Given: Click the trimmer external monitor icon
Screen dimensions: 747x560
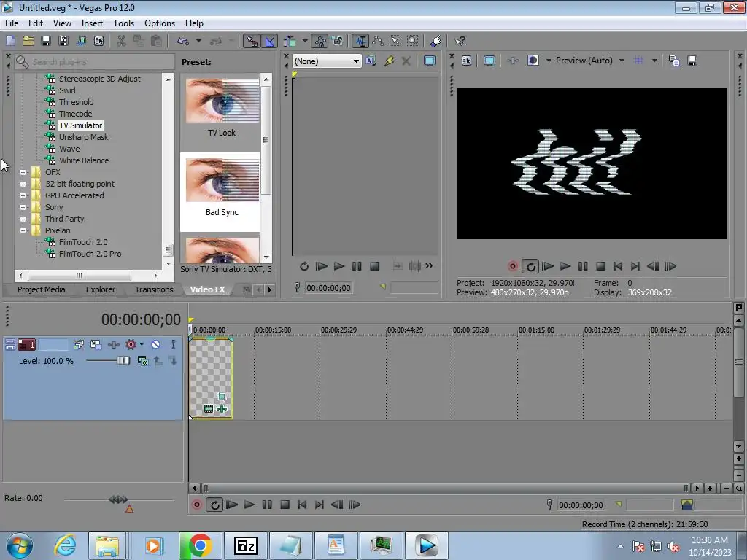Looking at the screenshot, I should pyautogui.click(x=429, y=61).
